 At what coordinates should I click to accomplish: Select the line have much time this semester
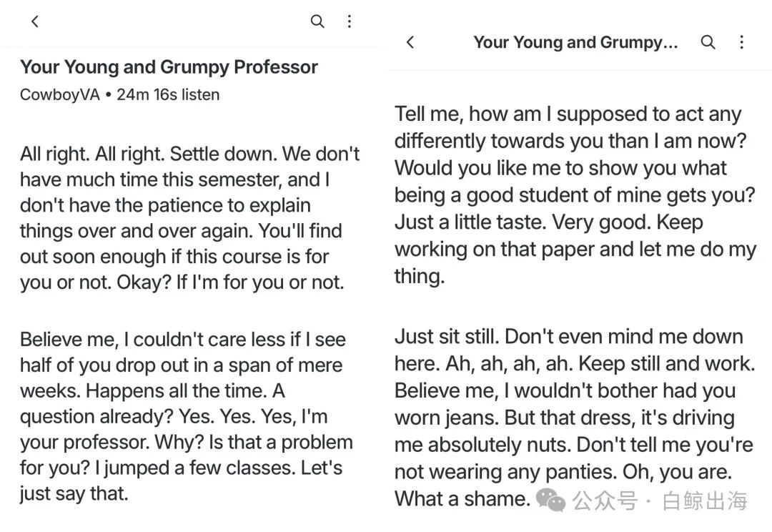pyautogui.click(x=175, y=179)
